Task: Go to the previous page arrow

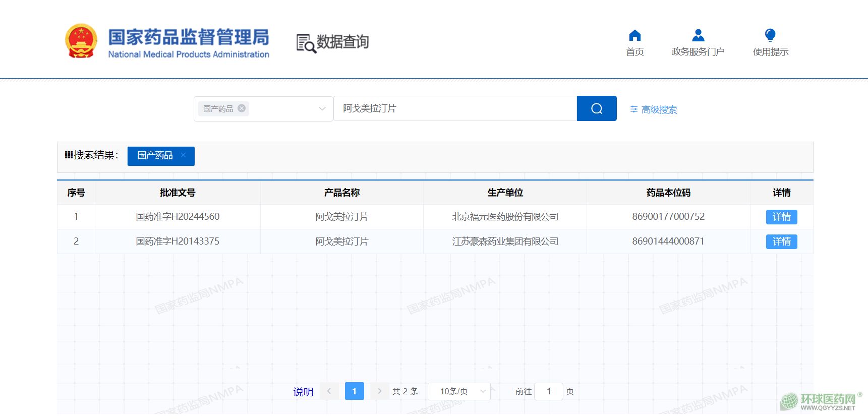Action: coord(329,391)
